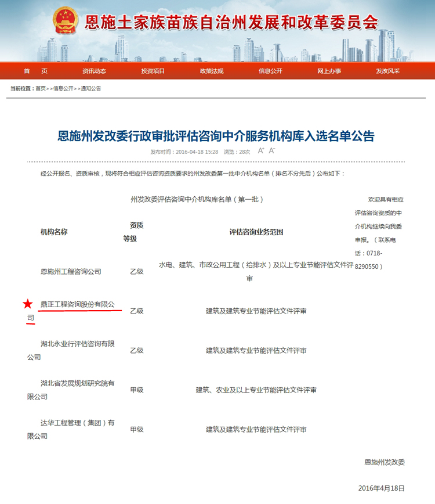Image resolution: width=435 pixels, height=504 pixels.
Task: Click the red star marker
Action: point(27,304)
